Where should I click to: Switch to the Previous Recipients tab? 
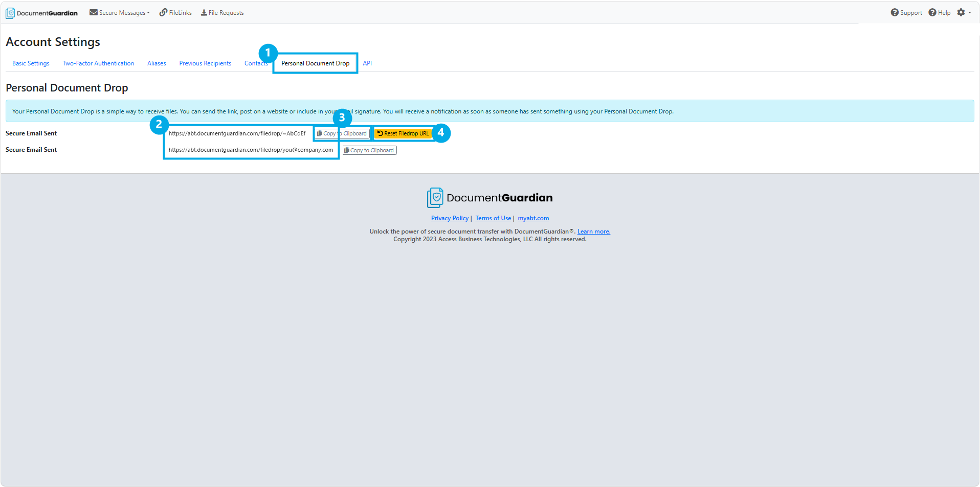(x=205, y=63)
